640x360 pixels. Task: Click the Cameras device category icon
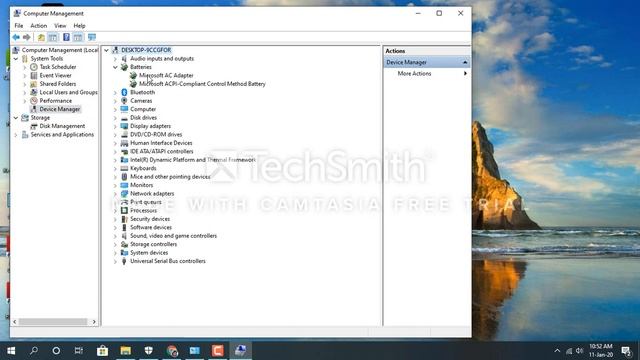coord(124,100)
